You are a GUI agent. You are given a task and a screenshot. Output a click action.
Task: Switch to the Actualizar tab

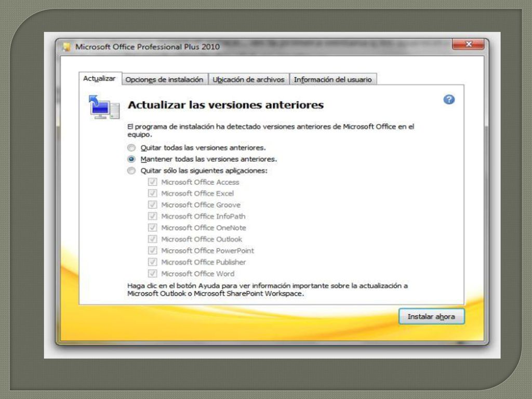coord(99,79)
